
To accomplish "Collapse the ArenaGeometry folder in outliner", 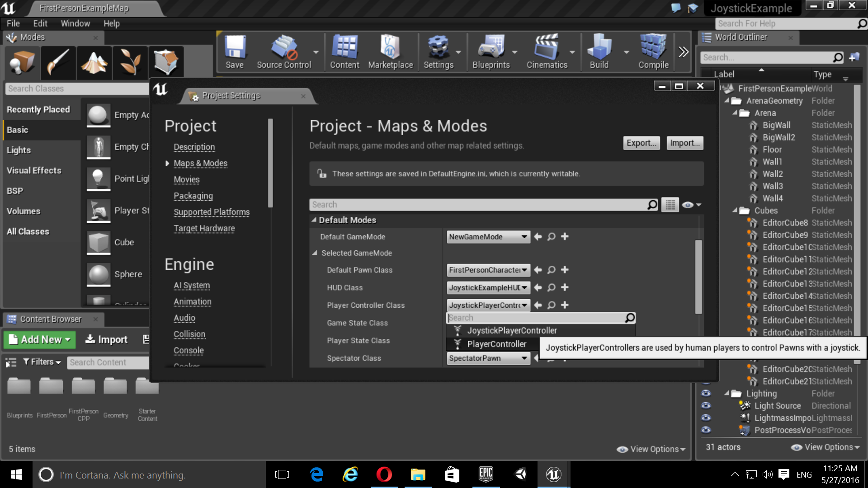I will click(x=727, y=101).
